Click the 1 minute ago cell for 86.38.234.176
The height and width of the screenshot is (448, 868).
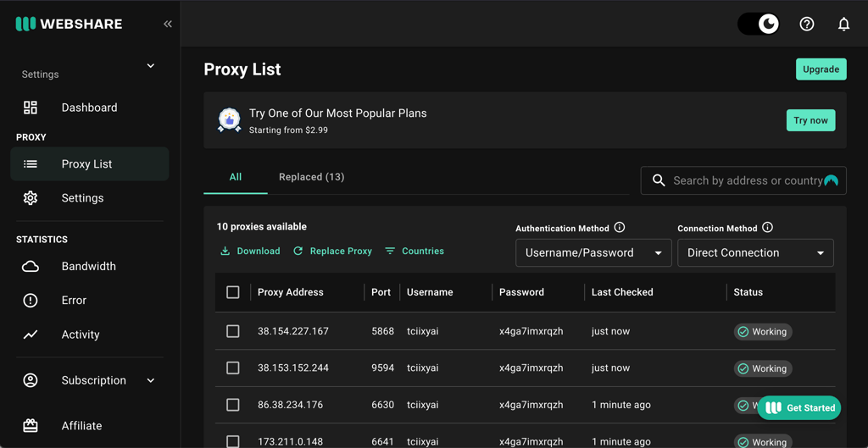(621, 405)
